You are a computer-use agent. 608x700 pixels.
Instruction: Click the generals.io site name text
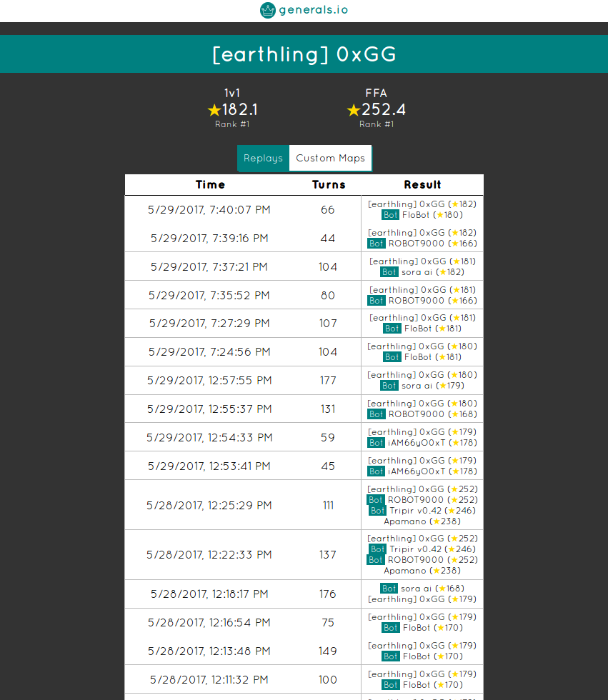tap(314, 11)
